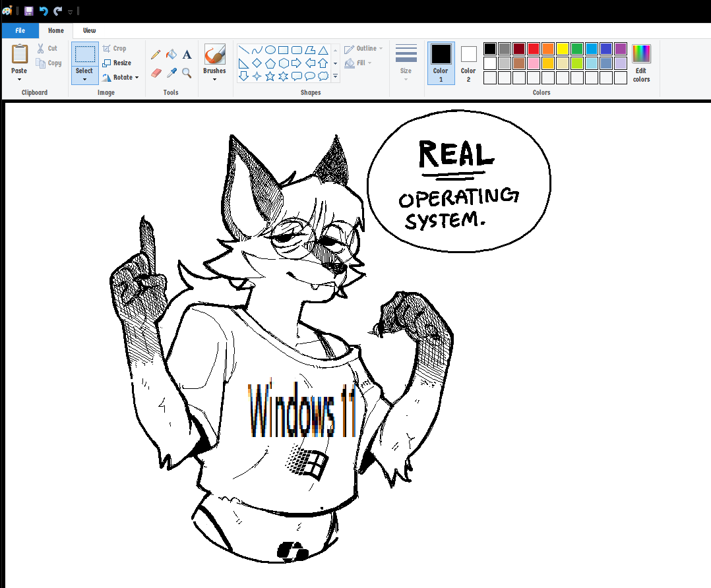
Task: Choose the Oval shape
Action: coord(270,50)
